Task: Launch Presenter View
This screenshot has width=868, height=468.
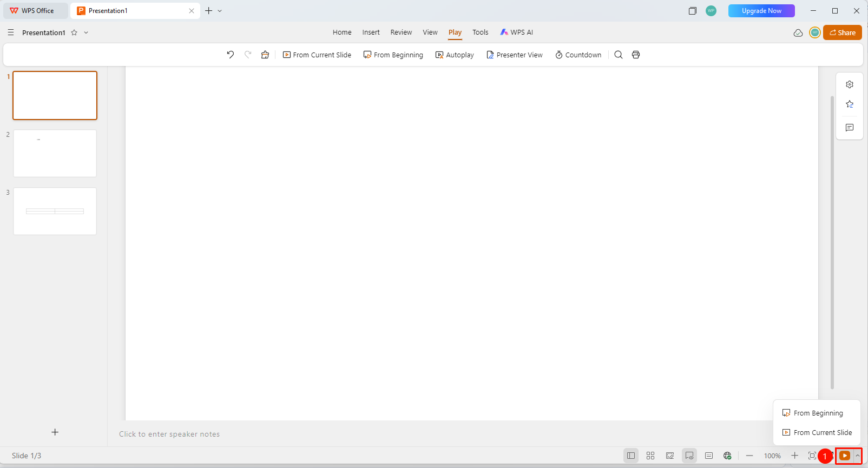Action: click(x=514, y=55)
